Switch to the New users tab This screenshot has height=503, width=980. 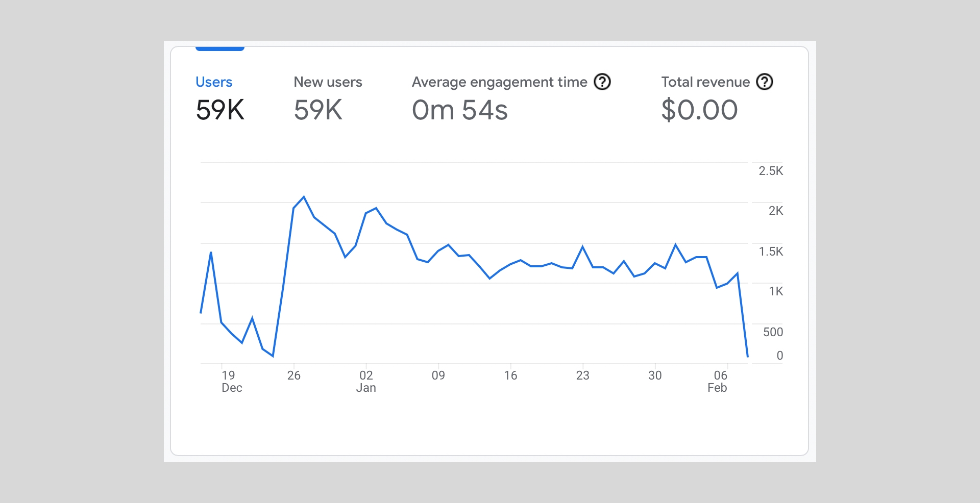pos(328,82)
